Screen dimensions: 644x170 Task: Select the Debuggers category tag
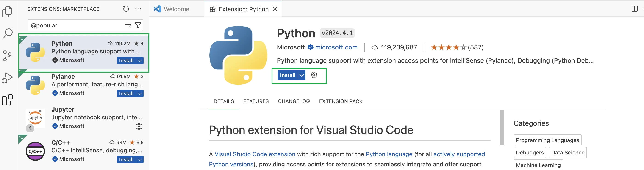point(530,153)
